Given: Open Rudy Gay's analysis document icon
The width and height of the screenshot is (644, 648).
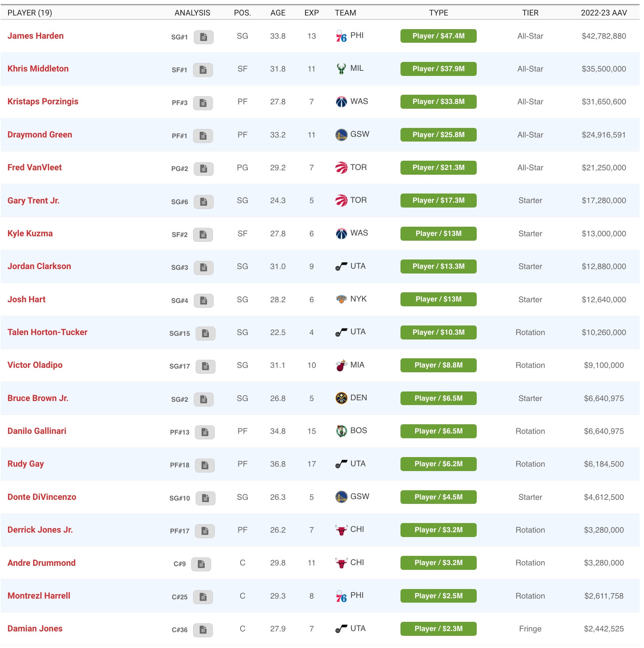Looking at the screenshot, I should (204, 465).
